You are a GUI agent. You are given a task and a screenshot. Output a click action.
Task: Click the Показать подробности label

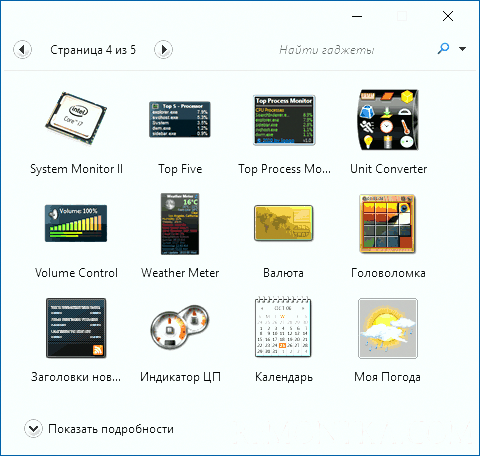(x=111, y=429)
